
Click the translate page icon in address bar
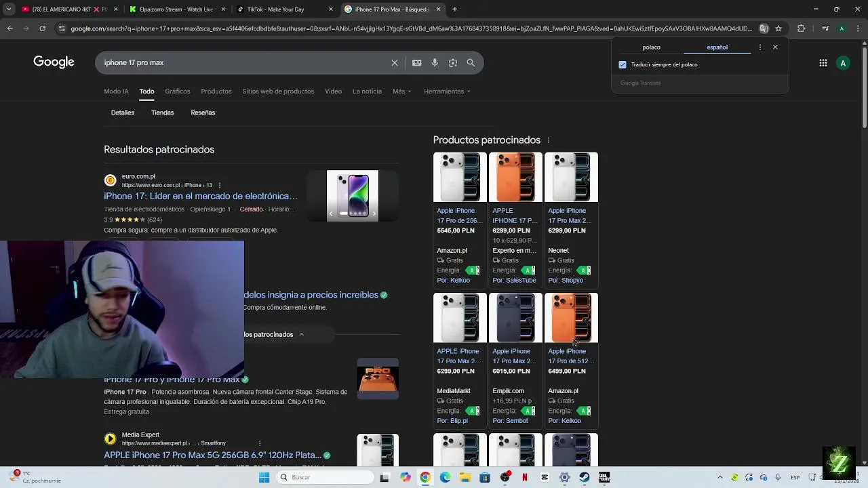pos(764,28)
